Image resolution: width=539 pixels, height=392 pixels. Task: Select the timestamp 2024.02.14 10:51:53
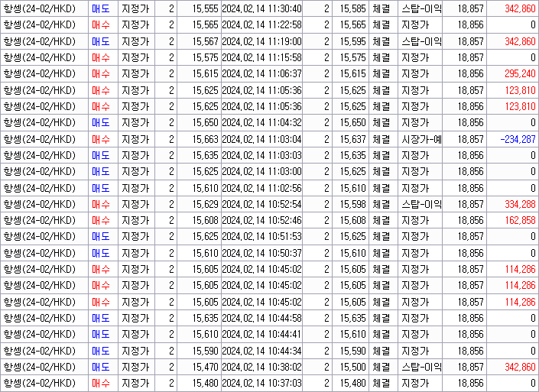[261, 236]
